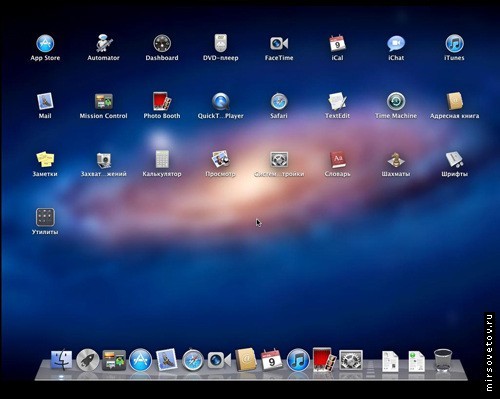Viewport: 500px width, 399px height.
Task: Click the App Store icon in the Dock
Action: [x=140, y=360]
